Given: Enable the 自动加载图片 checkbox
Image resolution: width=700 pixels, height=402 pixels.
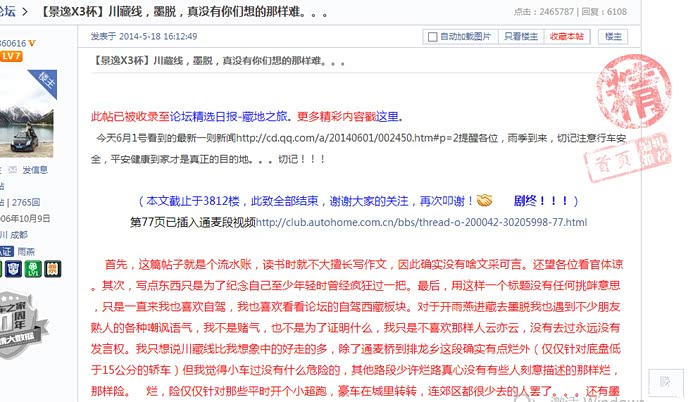Looking at the screenshot, I should coord(432,37).
